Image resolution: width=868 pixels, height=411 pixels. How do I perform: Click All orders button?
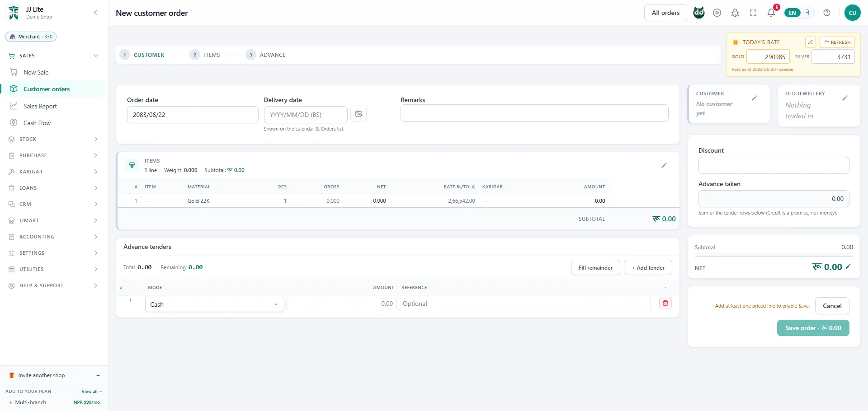click(x=665, y=13)
